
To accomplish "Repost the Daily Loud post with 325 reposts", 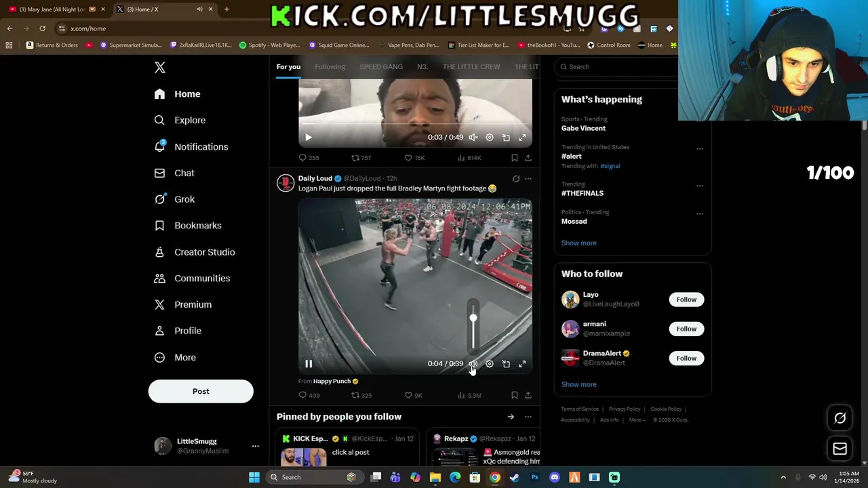I will coord(361,395).
